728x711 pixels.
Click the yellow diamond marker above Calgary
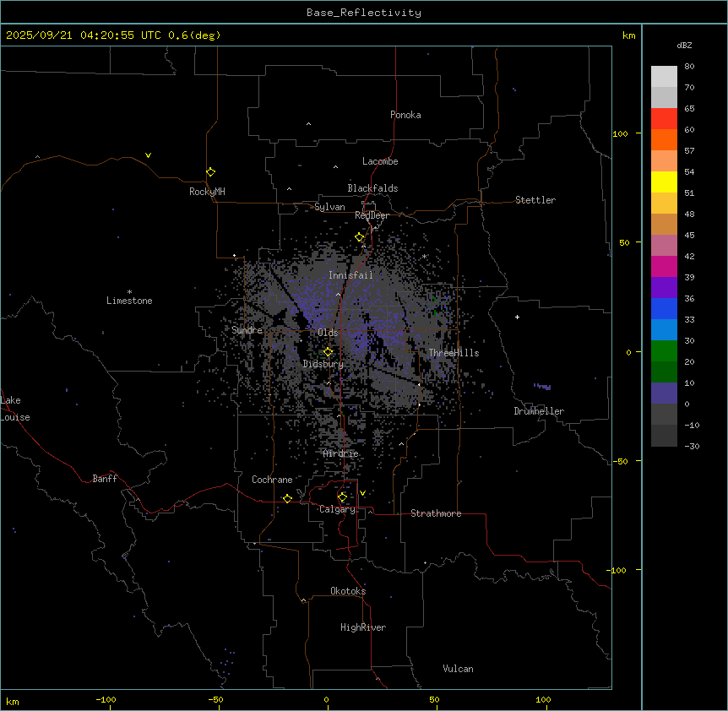coord(342,497)
